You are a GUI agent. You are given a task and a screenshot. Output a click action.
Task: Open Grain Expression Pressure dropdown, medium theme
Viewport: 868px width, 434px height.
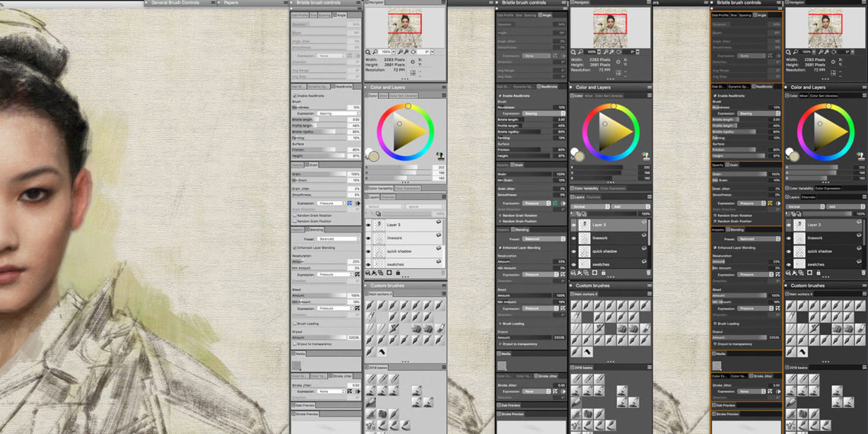(536, 203)
